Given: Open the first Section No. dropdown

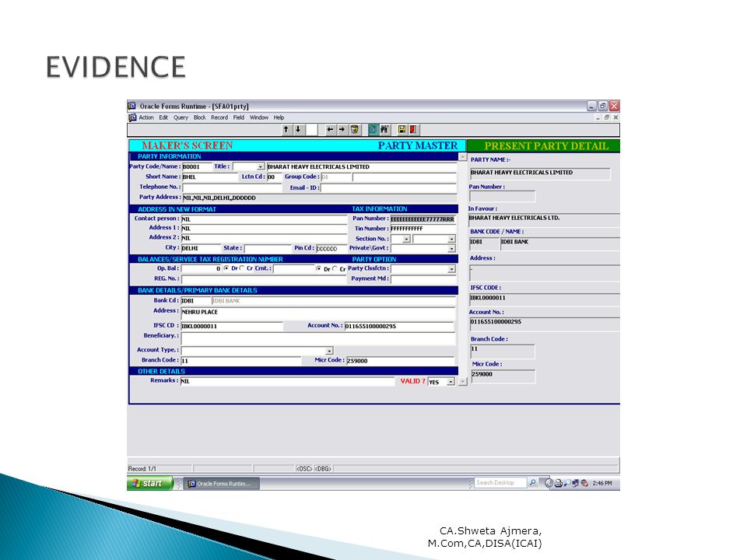Looking at the screenshot, I should [x=406, y=239].
